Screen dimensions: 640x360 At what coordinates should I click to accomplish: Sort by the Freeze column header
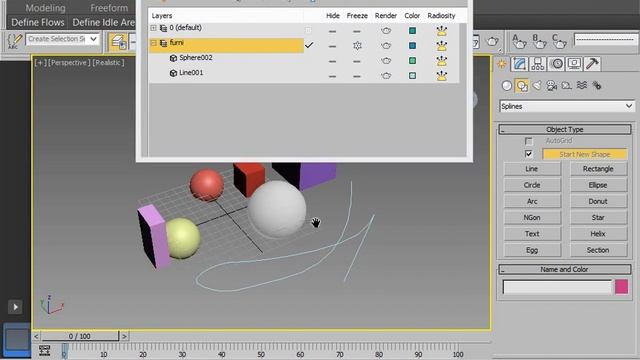pyautogui.click(x=357, y=16)
